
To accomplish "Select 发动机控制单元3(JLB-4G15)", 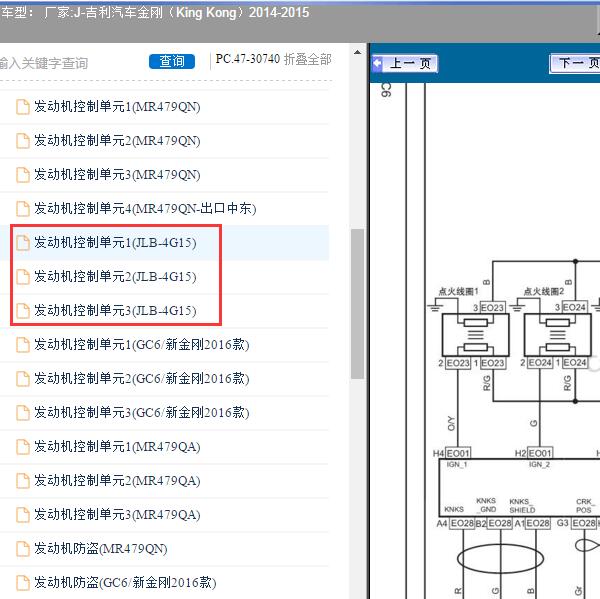I will pyautogui.click(x=115, y=311).
